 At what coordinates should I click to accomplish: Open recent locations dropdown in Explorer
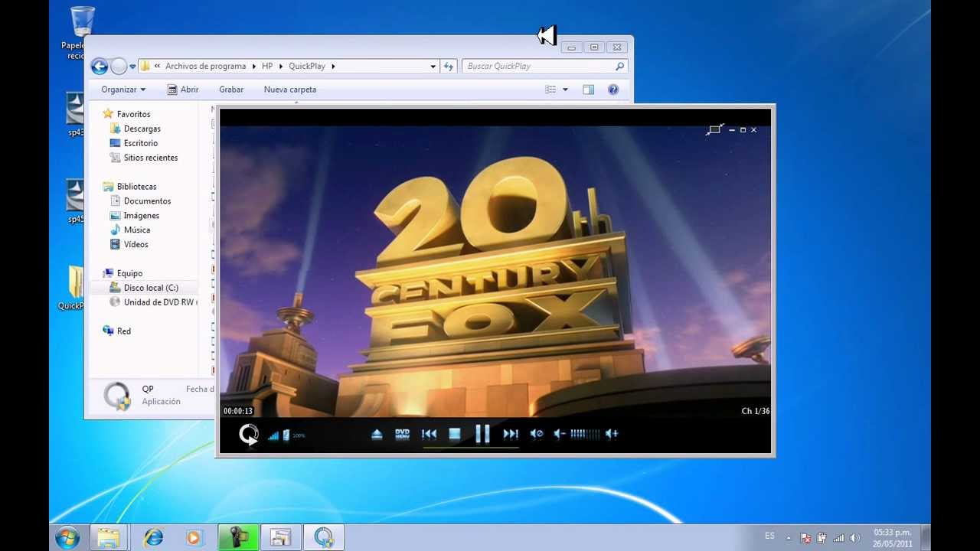(x=132, y=67)
